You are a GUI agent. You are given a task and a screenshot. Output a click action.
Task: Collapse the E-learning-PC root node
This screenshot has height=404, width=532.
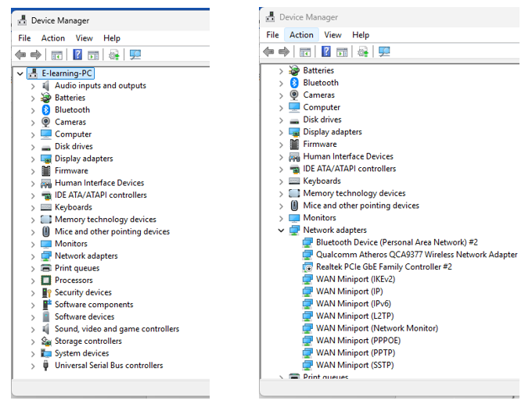click(20, 73)
